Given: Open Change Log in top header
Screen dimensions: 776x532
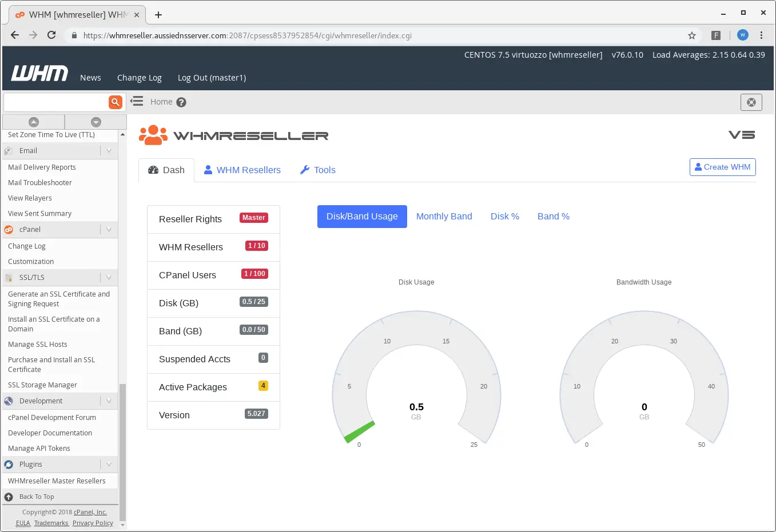Looking at the screenshot, I should point(140,78).
